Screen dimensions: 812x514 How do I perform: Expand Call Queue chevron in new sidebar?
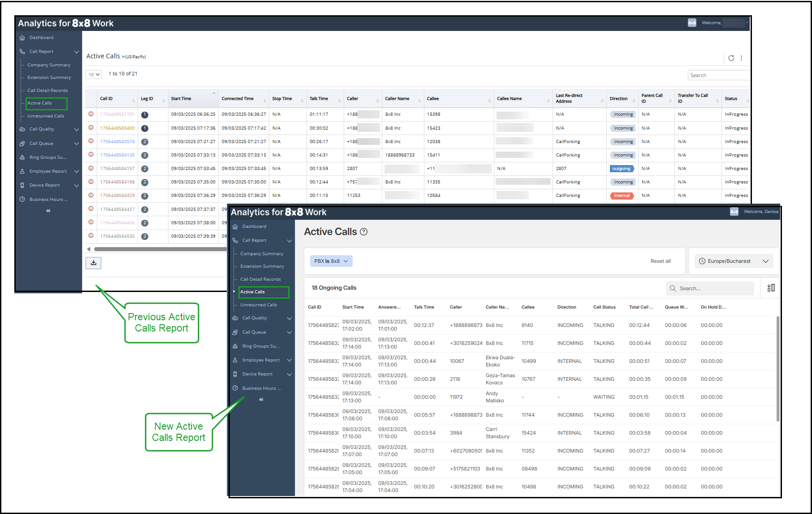[x=289, y=332]
